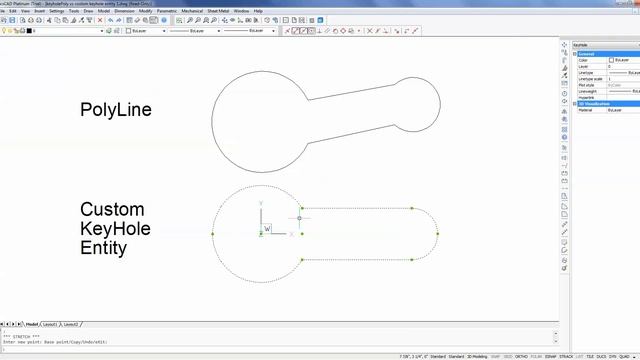The image size is (640, 360).
Task: Open status bar end arrow menu
Action: click(x=635, y=357)
